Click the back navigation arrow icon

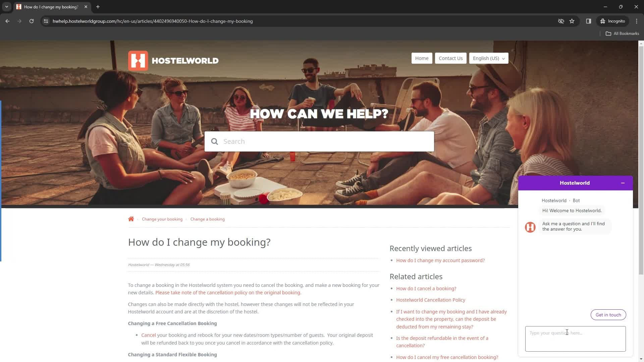[x=7, y=21]
